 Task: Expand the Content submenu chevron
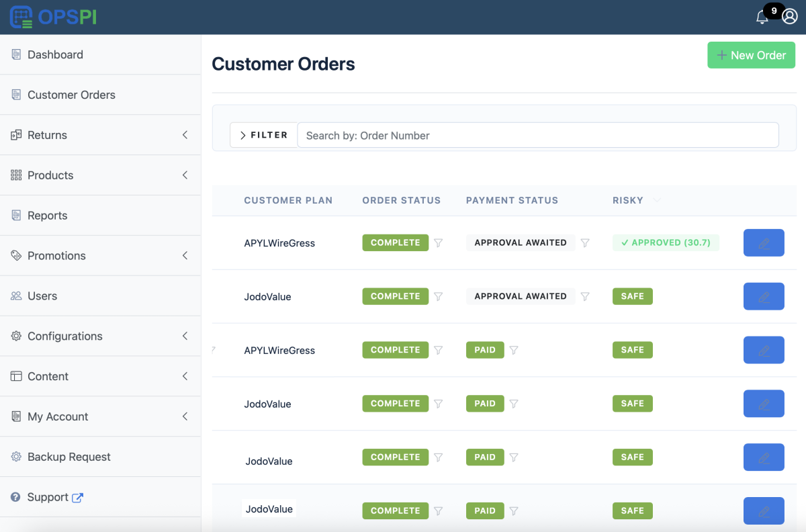point(185,377)
